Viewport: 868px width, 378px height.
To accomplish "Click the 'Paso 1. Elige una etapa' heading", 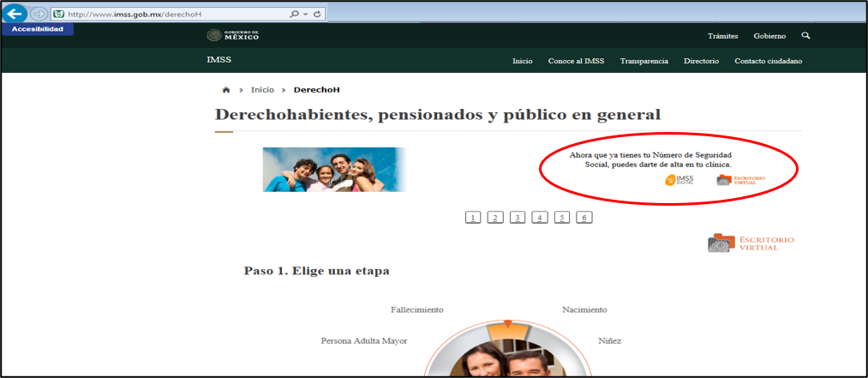I will (x=317, y=271).
